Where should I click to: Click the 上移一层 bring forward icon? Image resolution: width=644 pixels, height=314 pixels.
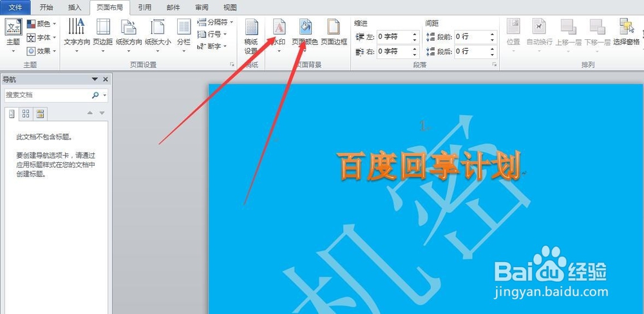[x=569, y=27]
